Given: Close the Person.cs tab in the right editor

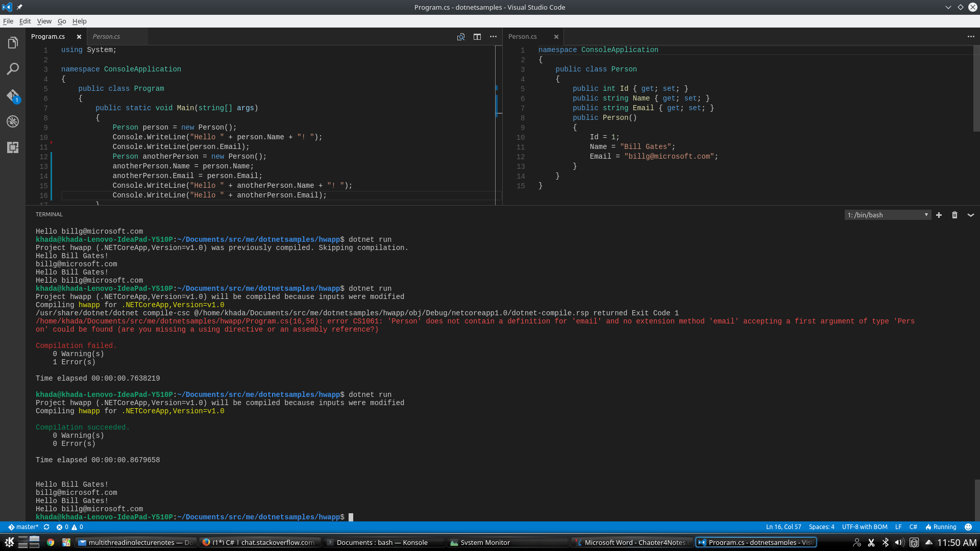Looking at the screenshot, I should click(556, 37).
